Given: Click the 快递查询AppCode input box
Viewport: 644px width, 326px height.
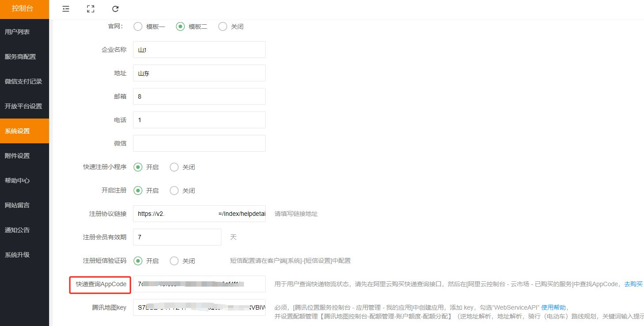Looking at the screenshot, I should [199, 284].
